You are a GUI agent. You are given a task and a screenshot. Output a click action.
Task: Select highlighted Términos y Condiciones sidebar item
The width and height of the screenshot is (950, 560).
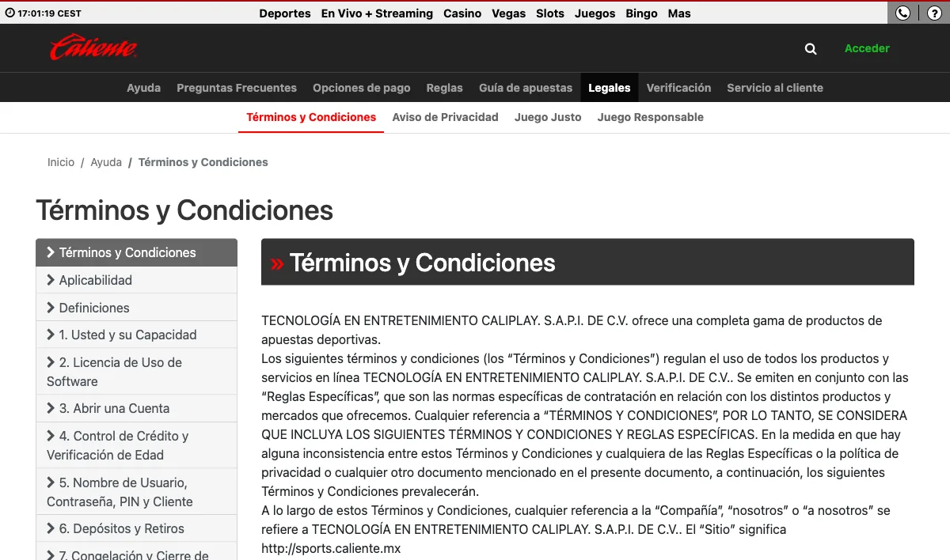point(136,252)
